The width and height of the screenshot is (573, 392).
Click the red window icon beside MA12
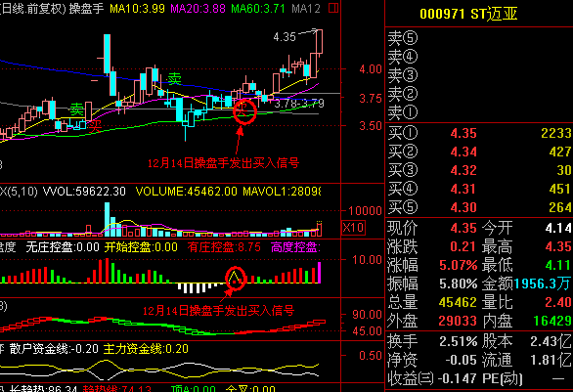click(x=333, y=8)
